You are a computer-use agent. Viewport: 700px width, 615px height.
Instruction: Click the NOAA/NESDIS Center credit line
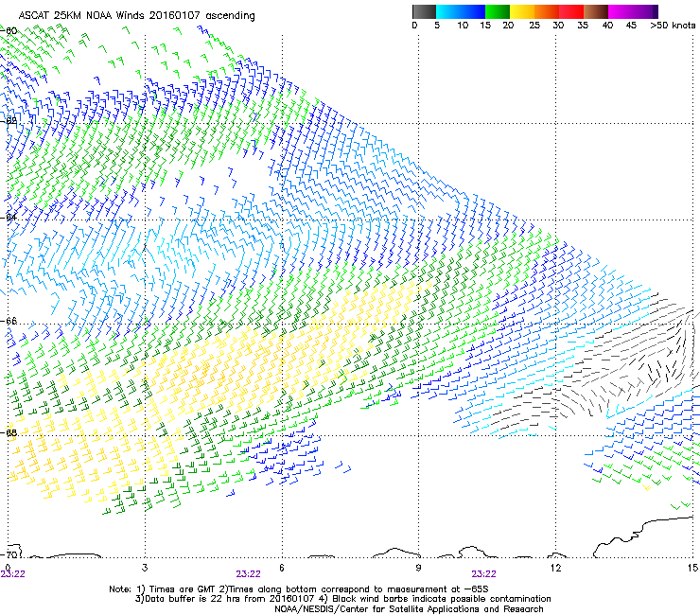(409, 609)
